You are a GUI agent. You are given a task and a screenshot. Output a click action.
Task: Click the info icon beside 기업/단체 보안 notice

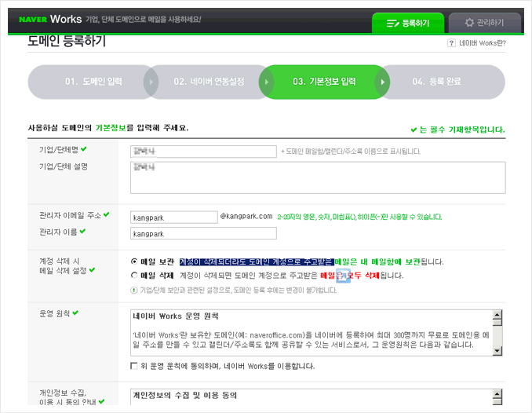click(x=133, y=290)
